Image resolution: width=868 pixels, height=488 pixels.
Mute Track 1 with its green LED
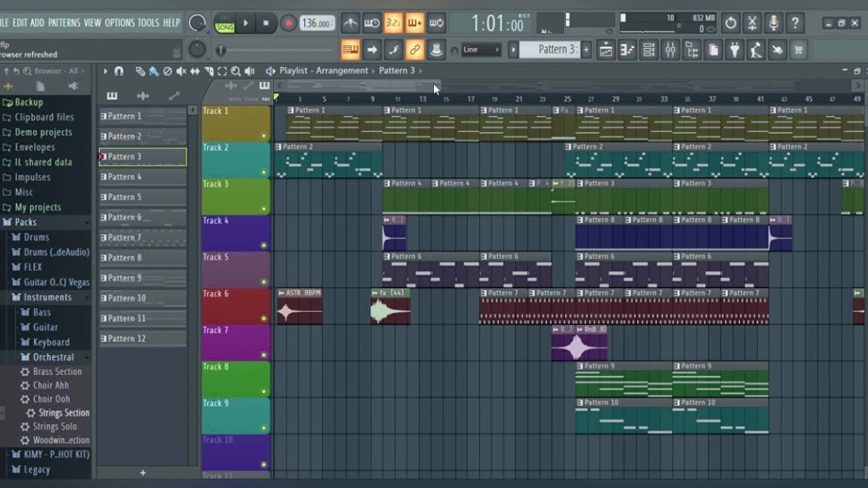pyautogui.click(x=264, y=136)
